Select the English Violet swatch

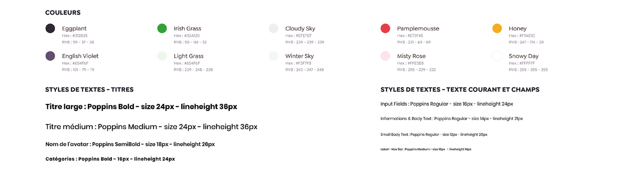tap(50, 56)
